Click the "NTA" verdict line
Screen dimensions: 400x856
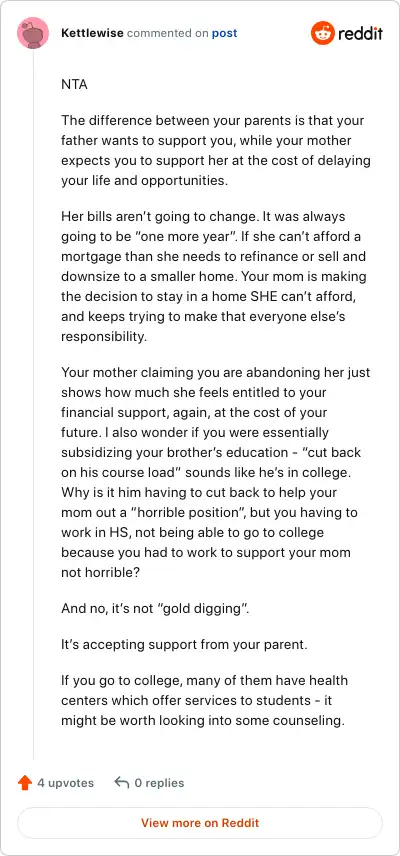click(74, 85)
